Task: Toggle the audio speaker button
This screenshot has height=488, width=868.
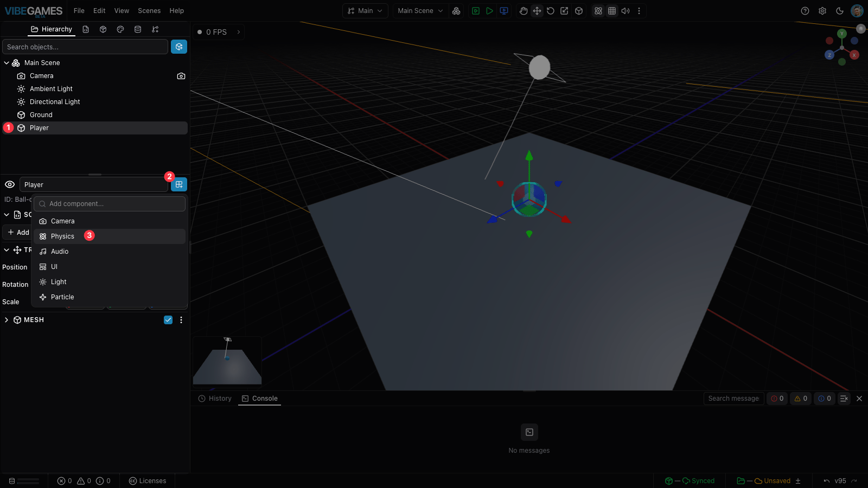Action: 626,11
